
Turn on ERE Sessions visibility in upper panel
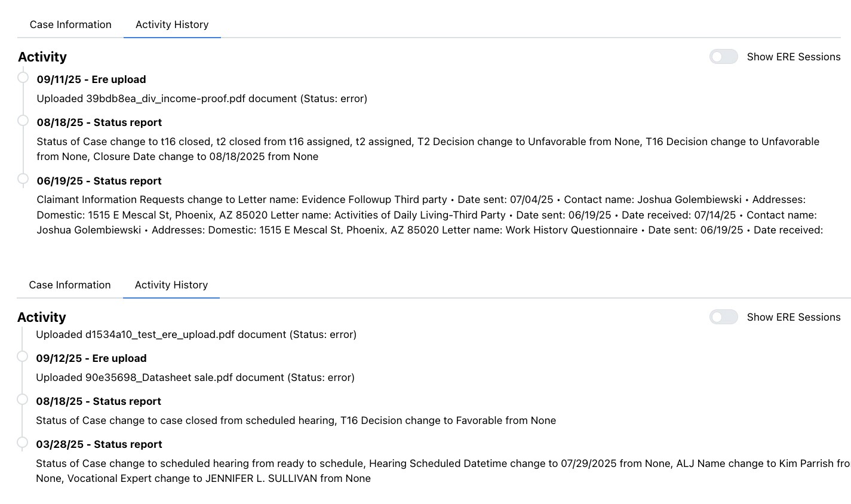[723, 56]
